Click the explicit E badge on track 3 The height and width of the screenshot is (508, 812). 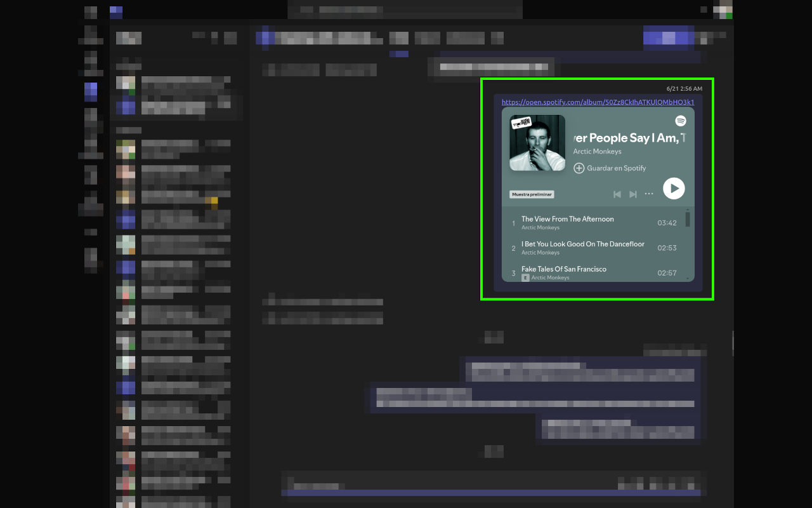coord(525,277)
